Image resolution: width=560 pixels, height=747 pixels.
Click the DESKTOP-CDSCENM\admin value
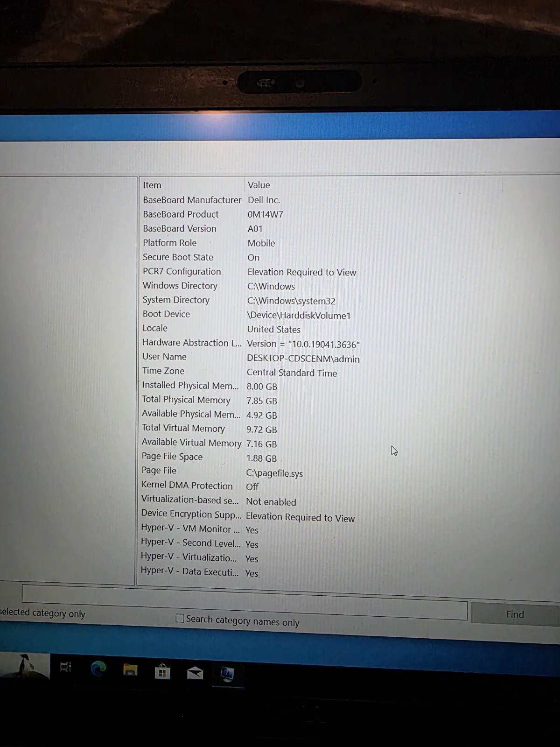pyautogui.click(x=303, y=359)
